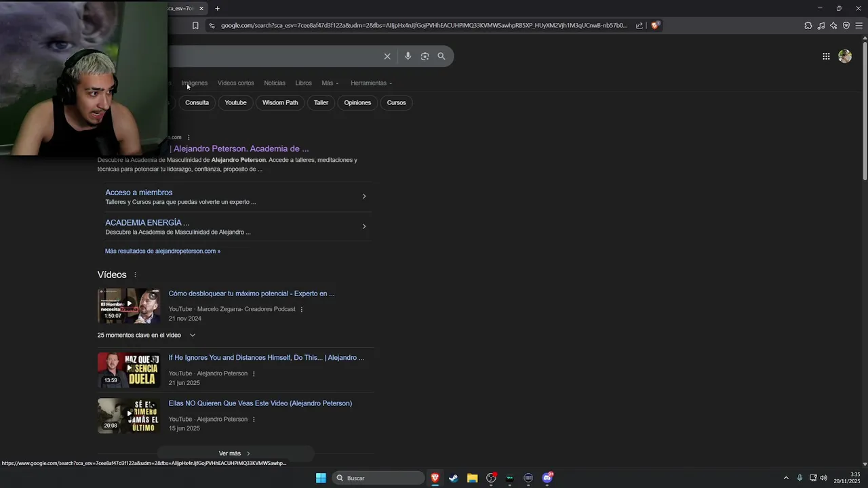Open Steam from the taskbar

click(454, 478)
